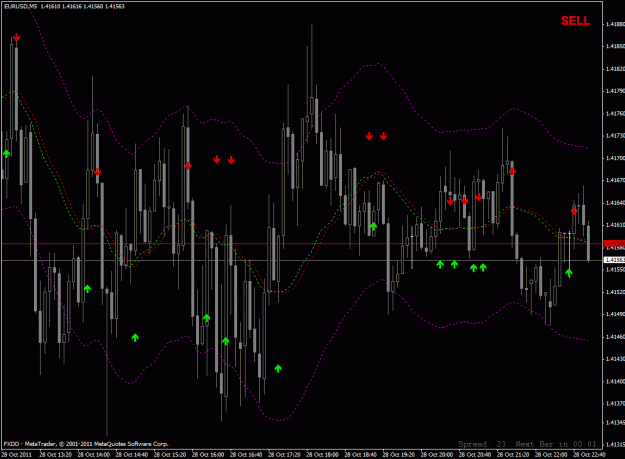The image size is (625, 459).
Task: Click the 1.41400 price scale label
Action: click(615, 382)
